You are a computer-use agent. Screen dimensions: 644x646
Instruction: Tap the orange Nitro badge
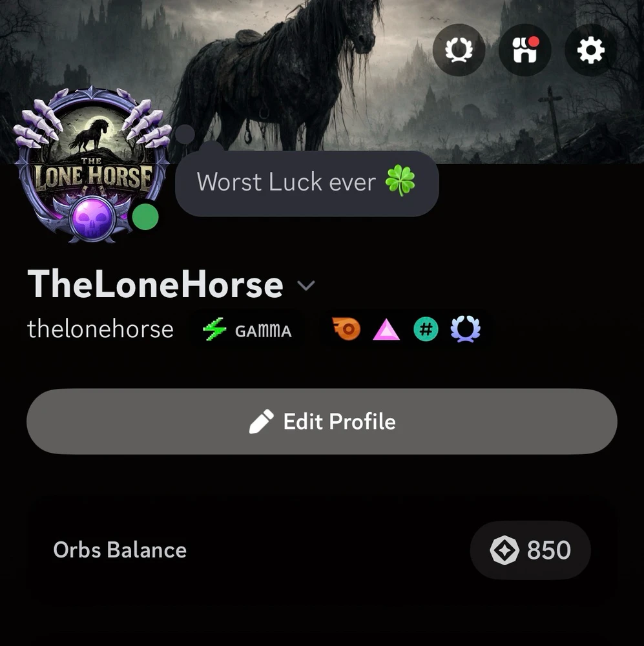point(346,329)
